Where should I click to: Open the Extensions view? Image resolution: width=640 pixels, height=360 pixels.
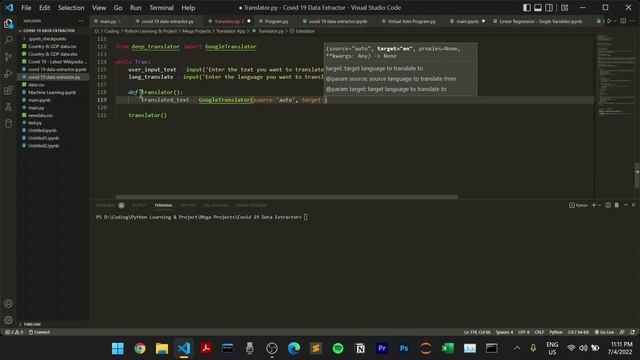[8, 90]
